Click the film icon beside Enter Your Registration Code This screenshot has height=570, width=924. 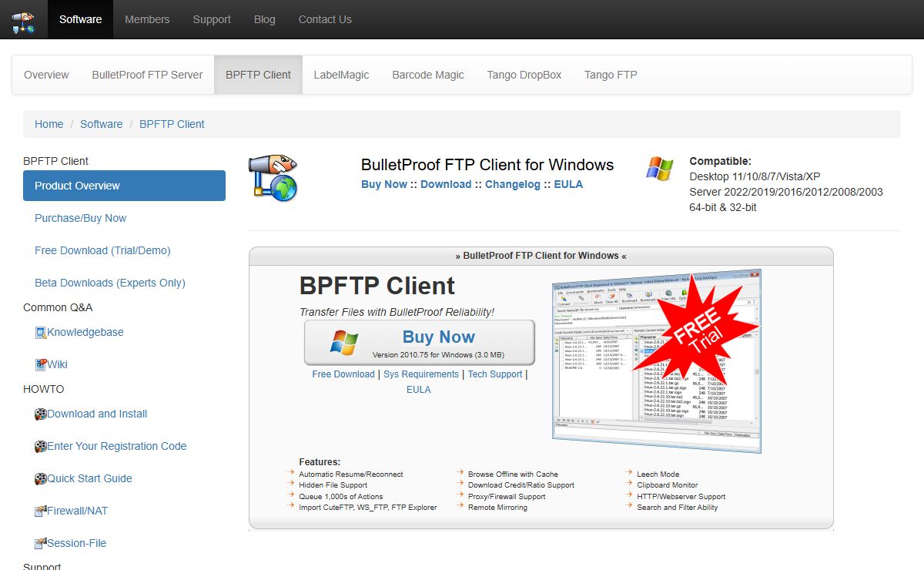(41, 447)
